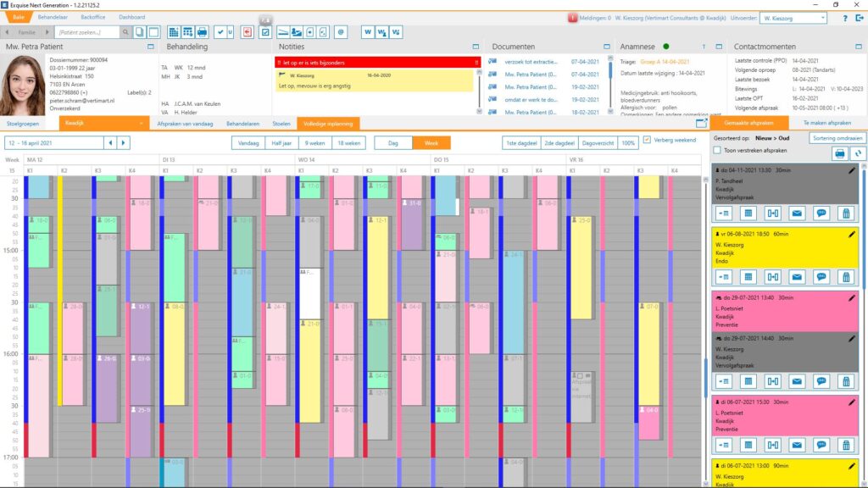This screenshot has height=488, width=868.
Task: Switch to the Stoelgroepen tab
Action: (x=23, y=124)
